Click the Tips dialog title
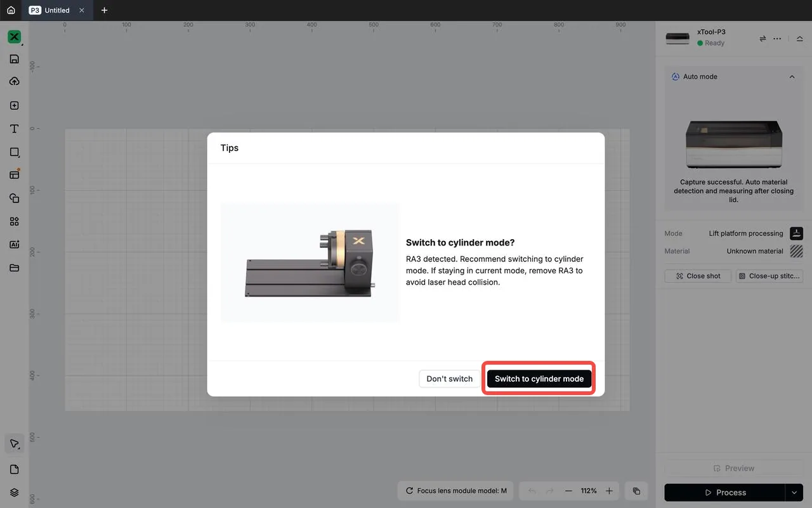Image resolution: width=812 pixels, height=508 pixels. 230,148
